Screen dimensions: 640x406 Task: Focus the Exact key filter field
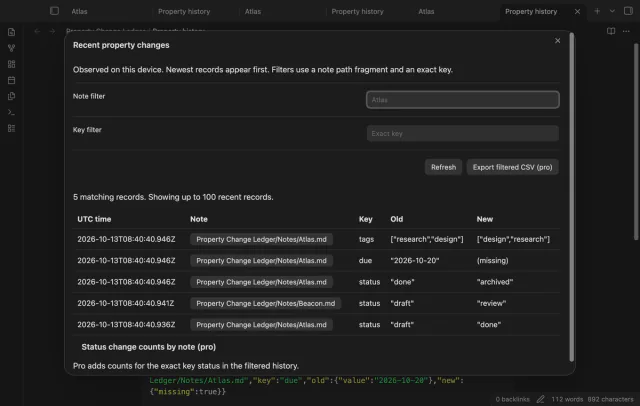(x=462, y=133)
